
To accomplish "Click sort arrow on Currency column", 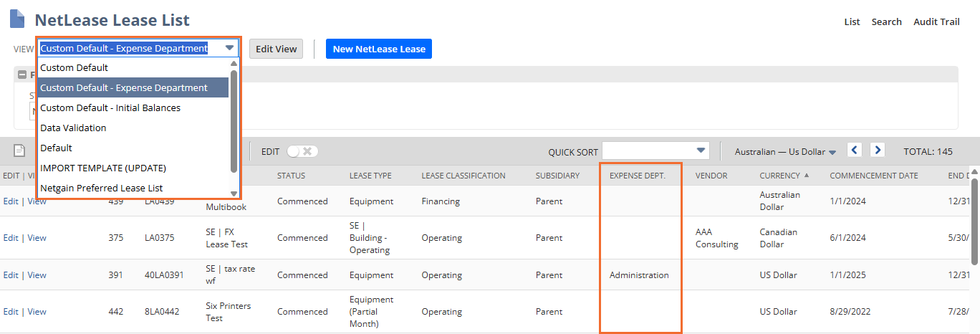I will [806, 176].
